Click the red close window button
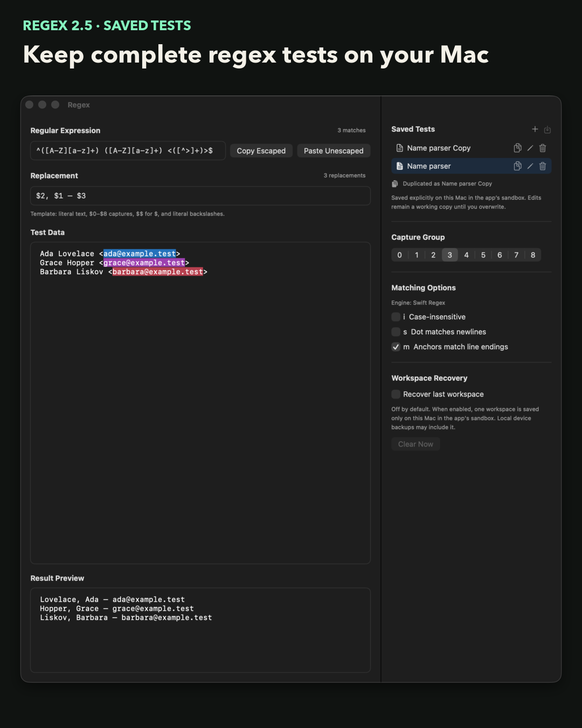 (30, 105)
